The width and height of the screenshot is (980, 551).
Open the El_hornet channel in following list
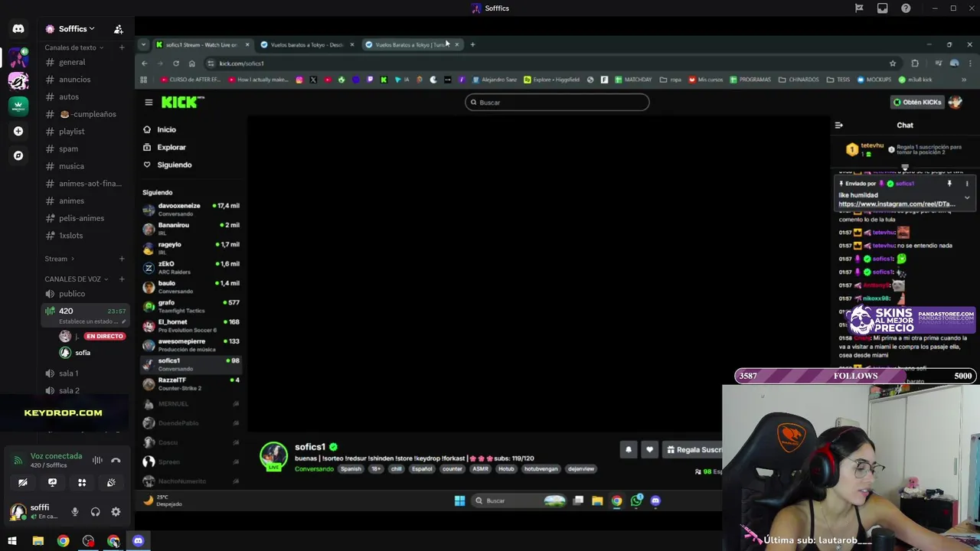pos(191,326)
